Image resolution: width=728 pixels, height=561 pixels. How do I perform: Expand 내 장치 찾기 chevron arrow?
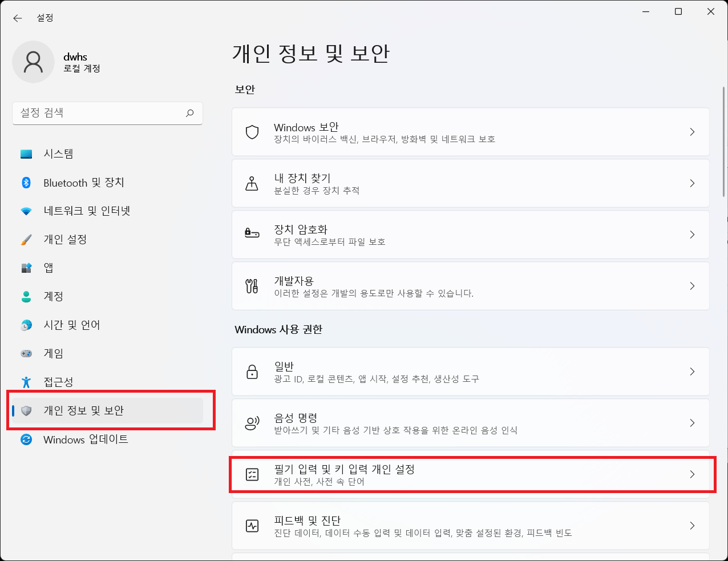692,183
